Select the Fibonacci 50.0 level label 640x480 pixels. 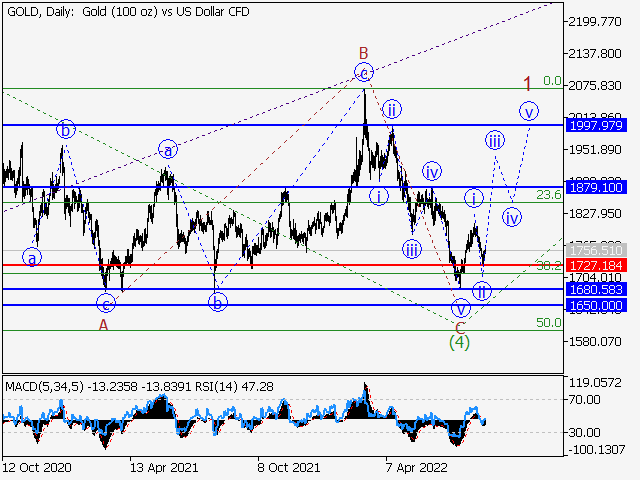pos(549,322)
